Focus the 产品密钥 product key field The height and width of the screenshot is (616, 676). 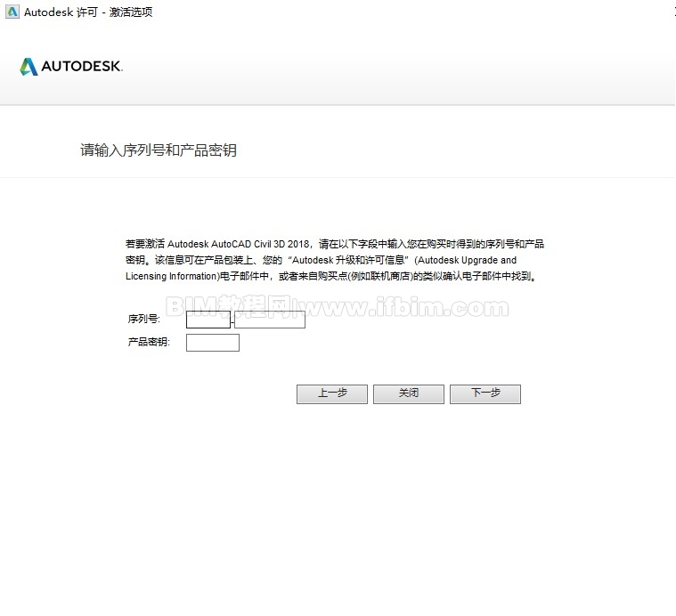pos(213,343)
